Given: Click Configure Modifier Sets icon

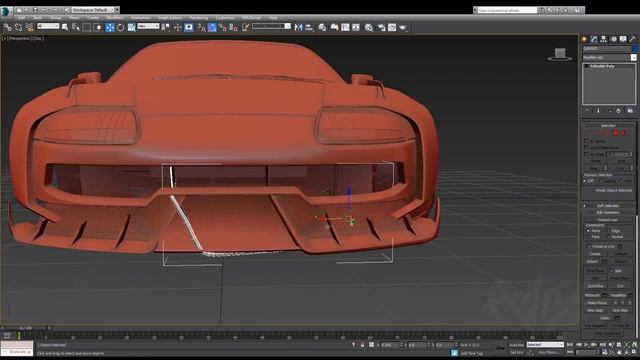Looking at the screenshot, I should coord(630,111).
